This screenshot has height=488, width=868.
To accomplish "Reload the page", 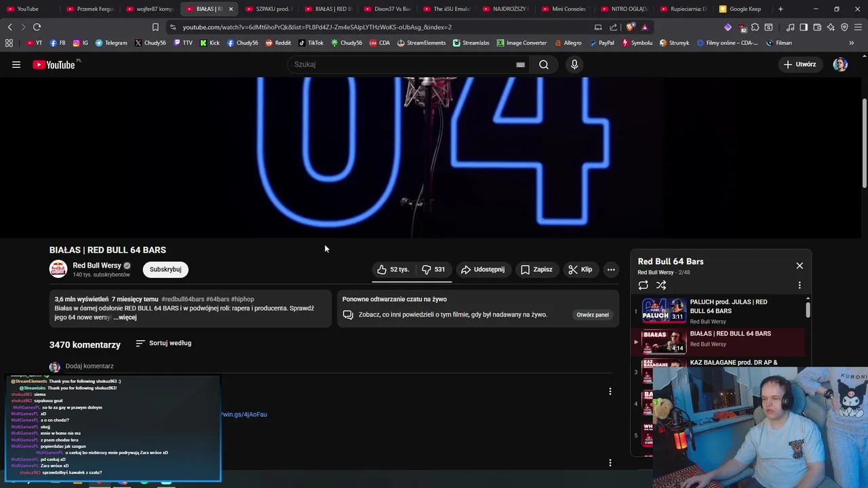I will click(x=37, y=27).
